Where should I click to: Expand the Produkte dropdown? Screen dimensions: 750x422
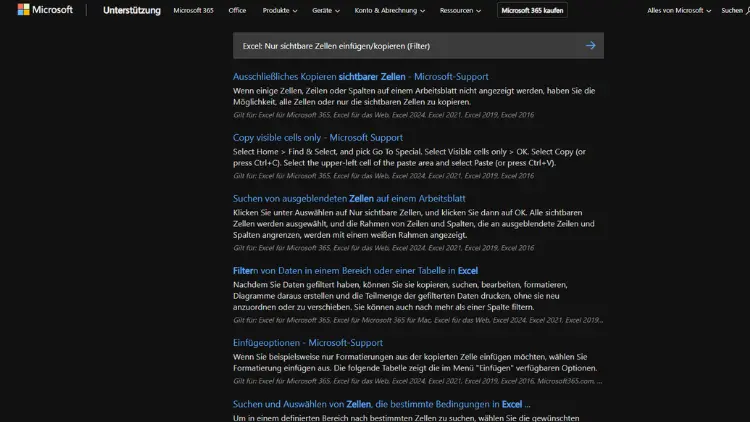(x=279, y=10)
